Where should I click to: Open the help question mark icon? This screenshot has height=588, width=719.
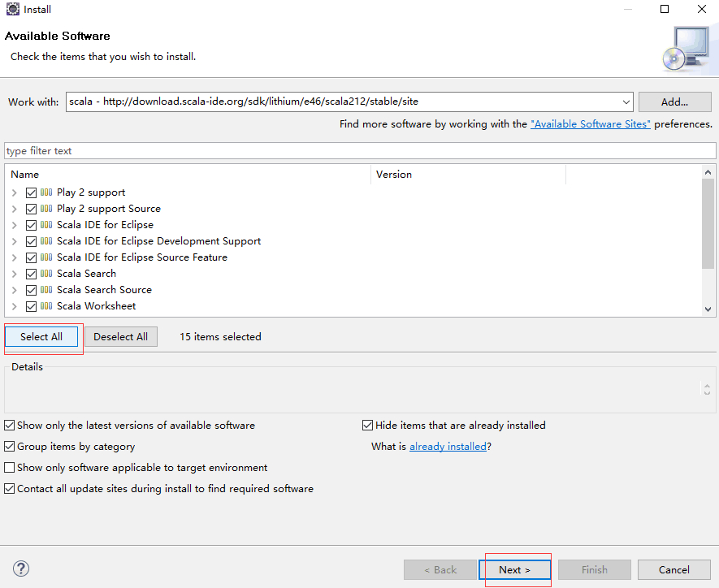(x=21, y=569)
